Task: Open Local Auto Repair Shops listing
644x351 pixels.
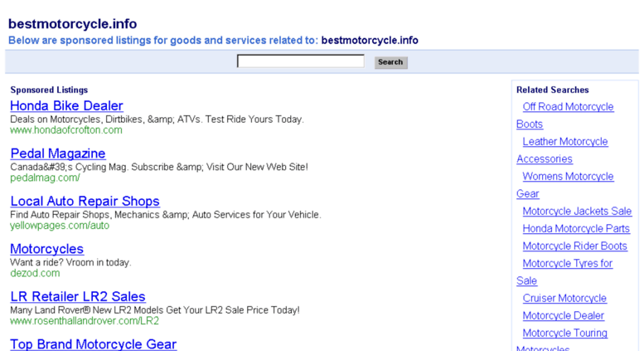Action: [x=85, y=201]
